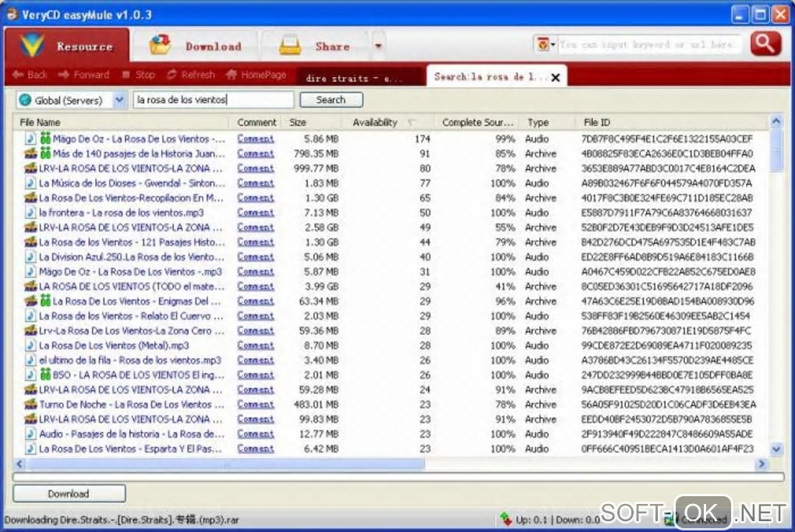The image size is (795, 532).
Task: Click audio icon of Mägo De Oz 5.87 MB row
Action: tap(30, 271)
